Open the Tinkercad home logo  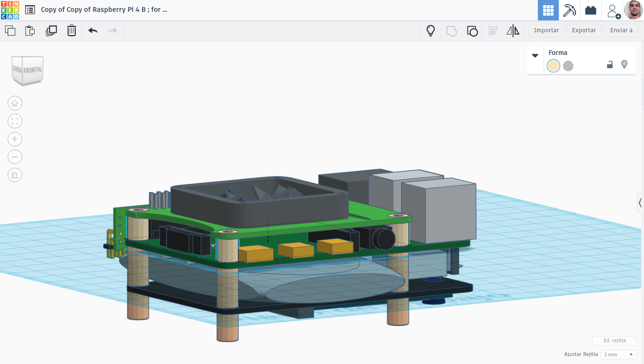click(10, 10)
